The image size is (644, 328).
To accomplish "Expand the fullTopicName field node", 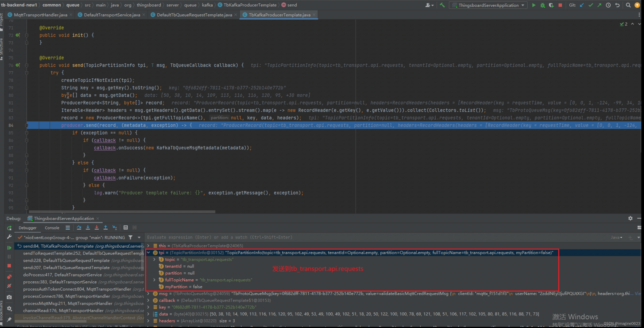I will coord(154,280).
